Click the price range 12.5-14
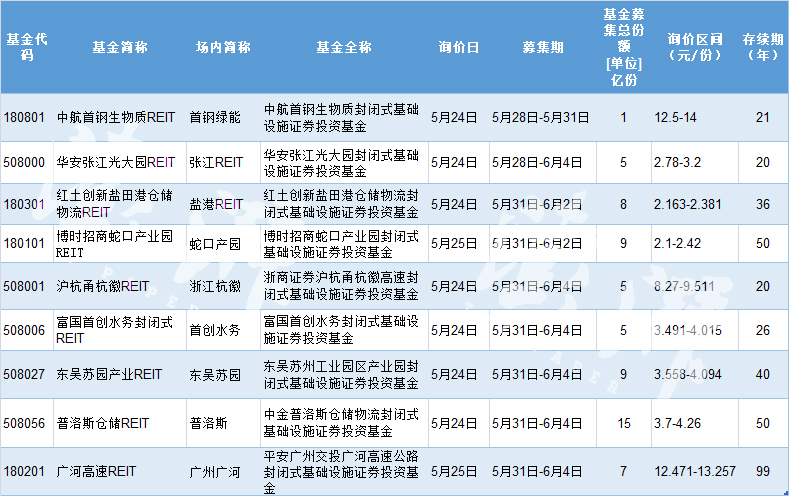 675,118
